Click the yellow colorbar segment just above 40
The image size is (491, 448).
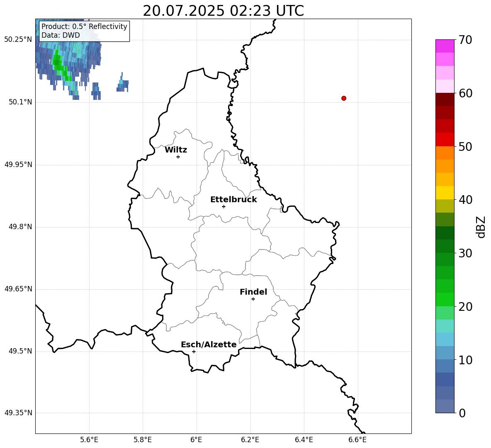point(445,193)
